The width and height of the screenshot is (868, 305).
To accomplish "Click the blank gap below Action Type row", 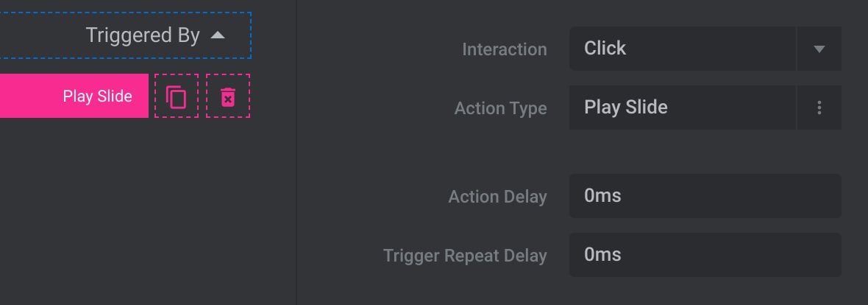I will (705, 151).
